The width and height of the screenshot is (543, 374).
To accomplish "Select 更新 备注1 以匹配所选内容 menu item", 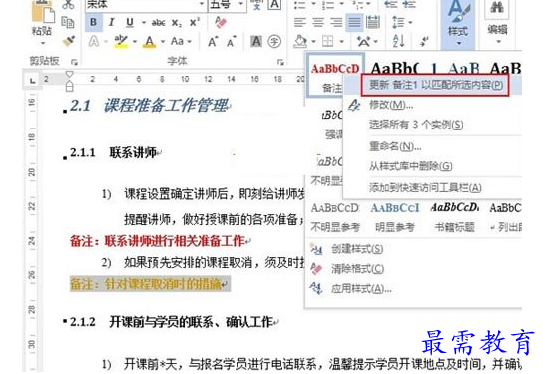I will (435, 85).
